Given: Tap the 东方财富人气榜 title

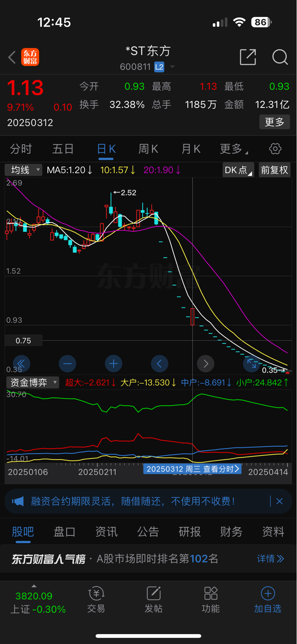Looking at the screenshot, I should pyautogui.click(x=48, y=559).
